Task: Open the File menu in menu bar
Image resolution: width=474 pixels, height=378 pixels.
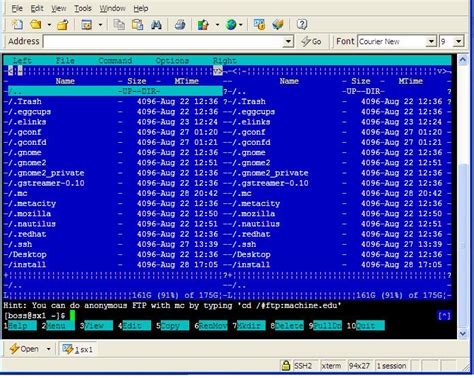Action: point(17,8)
